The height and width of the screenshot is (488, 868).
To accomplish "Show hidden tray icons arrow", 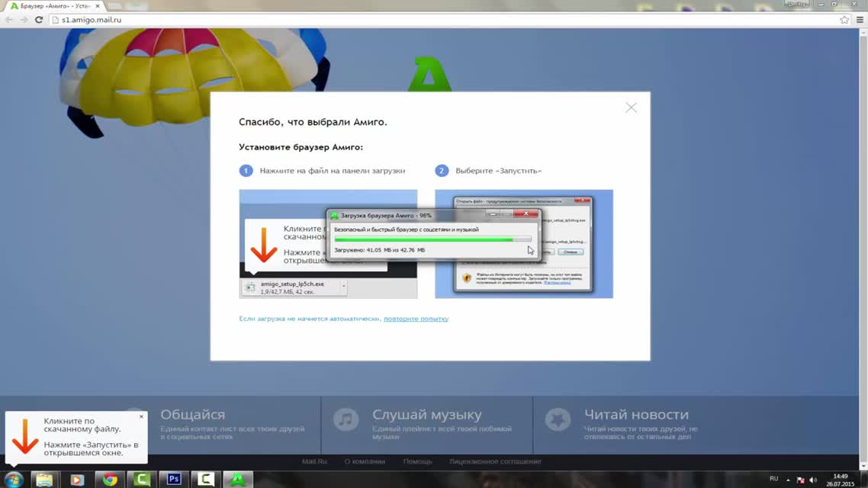I will (x=788, y=480).
